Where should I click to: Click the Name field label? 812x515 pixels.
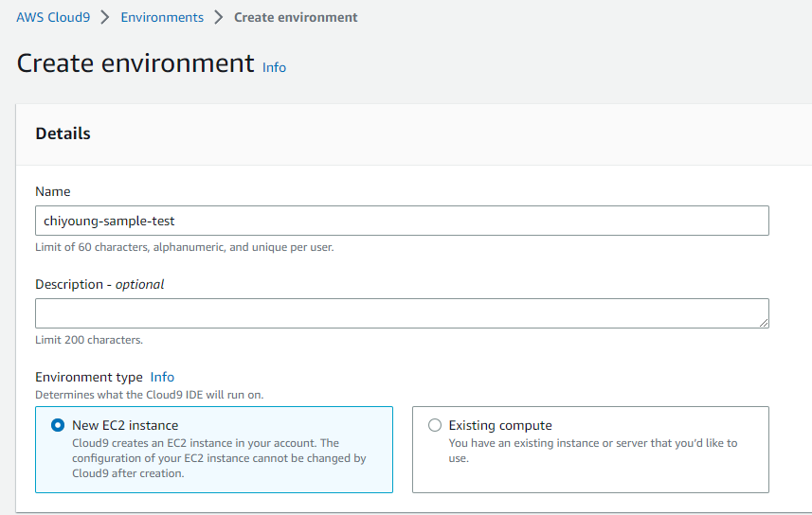53,191
